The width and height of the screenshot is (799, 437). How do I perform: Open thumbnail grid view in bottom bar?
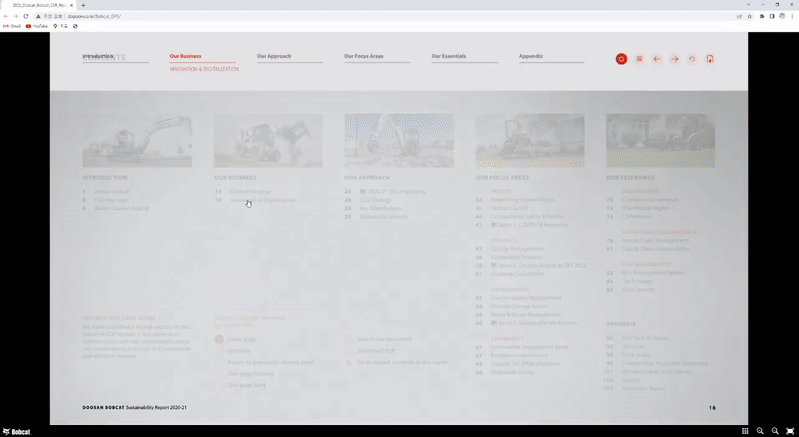click(x=745, y=431)
